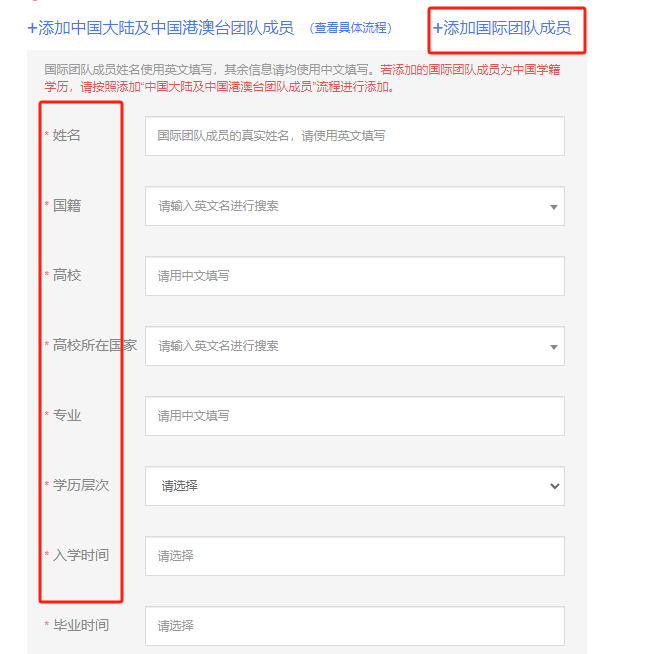Screen dimensions: 667x654
Task: Open the 入学时间 date picker field
Action: tap(354, 556)
